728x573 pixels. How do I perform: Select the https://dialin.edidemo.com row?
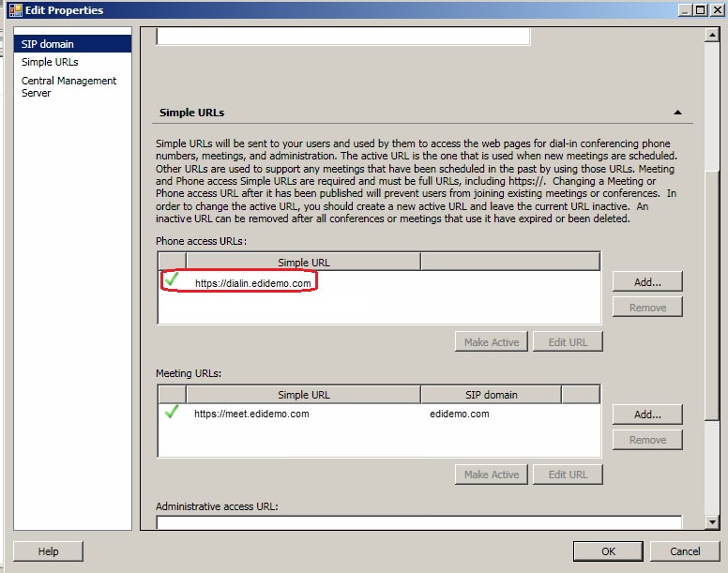tap(379, 282)
